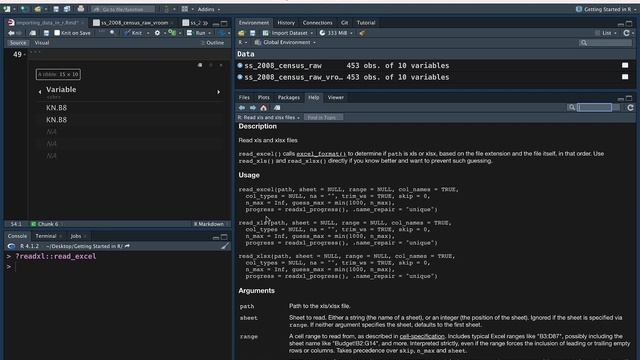
Task: Switch to the Packages tab
Action: click(289, 98)
